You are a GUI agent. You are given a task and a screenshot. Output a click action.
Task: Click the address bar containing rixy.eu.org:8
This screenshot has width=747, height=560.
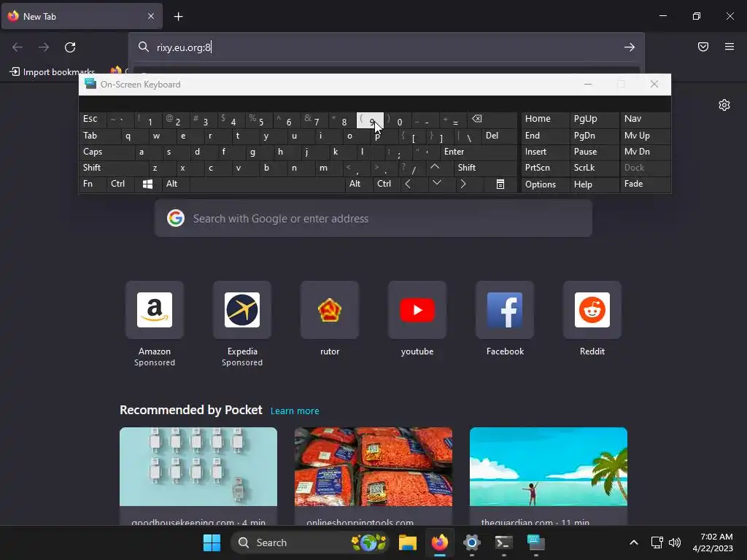(386, 47)
